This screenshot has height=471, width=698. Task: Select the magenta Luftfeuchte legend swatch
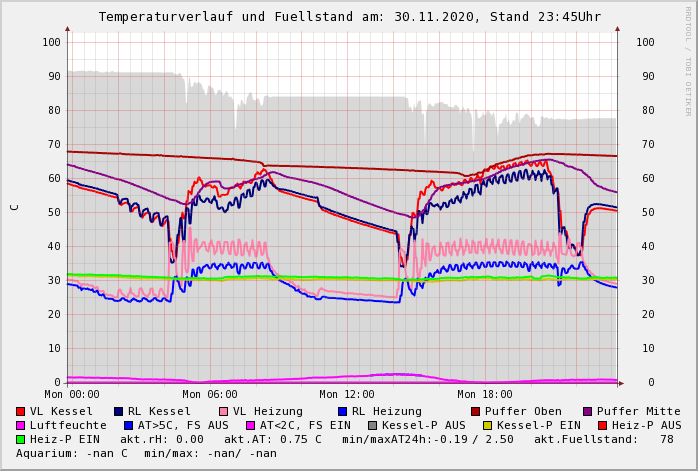pos(21,425)
